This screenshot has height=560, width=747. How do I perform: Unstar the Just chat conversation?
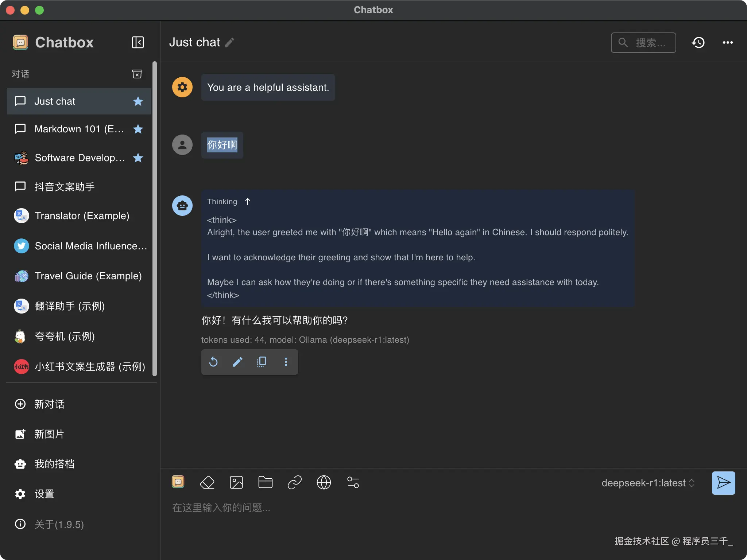pos(138,101)
